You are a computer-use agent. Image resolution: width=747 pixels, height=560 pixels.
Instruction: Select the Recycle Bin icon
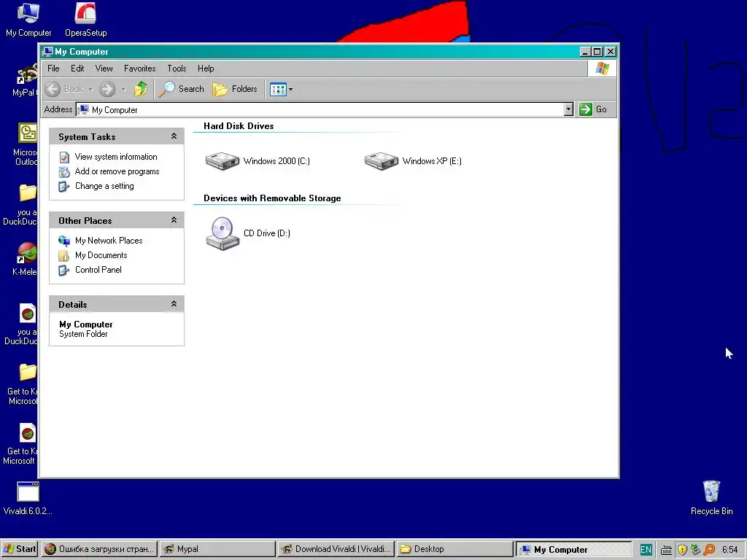[711, 497]
